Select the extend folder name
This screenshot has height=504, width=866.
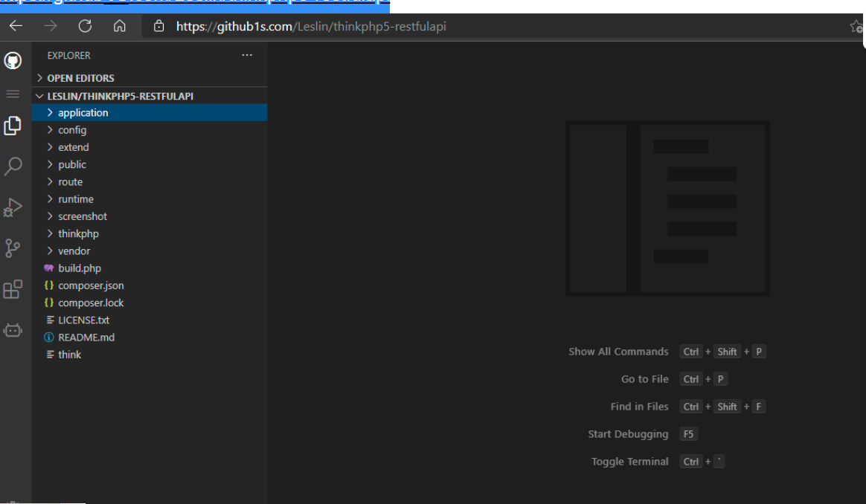(74, 147)
